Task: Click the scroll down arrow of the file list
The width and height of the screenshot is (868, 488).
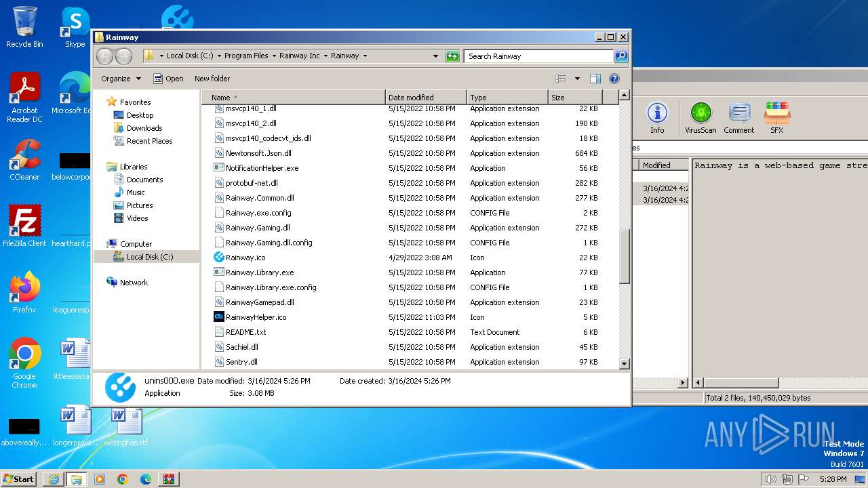Action: coord(625,364)
